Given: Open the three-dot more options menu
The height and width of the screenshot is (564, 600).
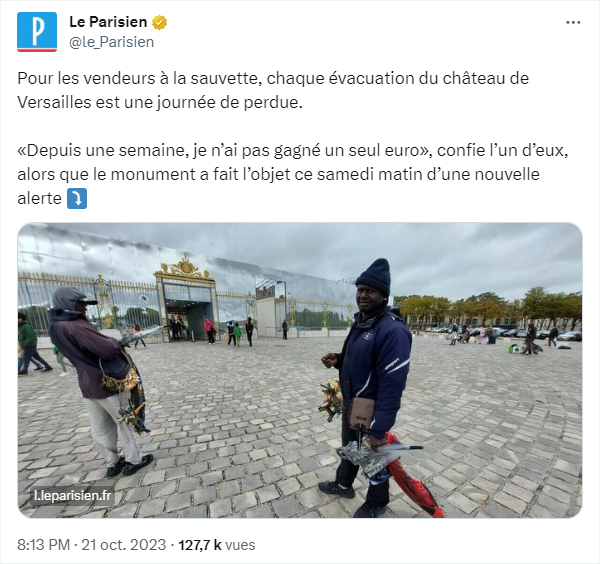Looking at the screenshot, I should click(573, 23).
